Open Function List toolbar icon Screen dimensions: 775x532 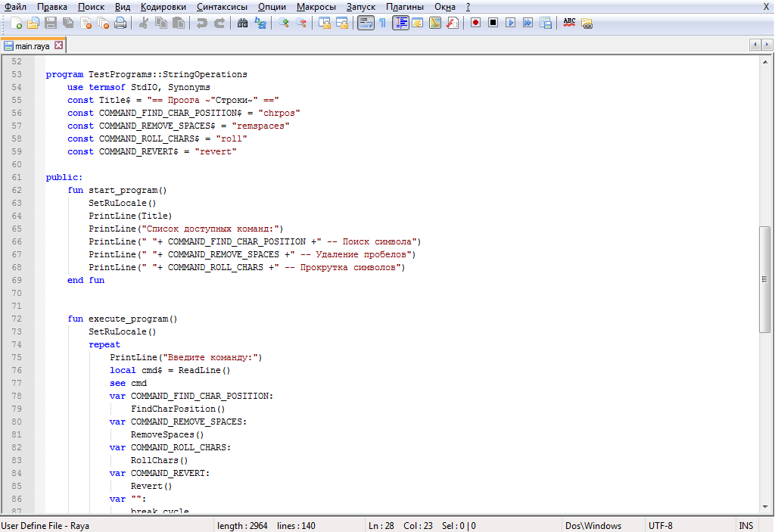(453, 23)
